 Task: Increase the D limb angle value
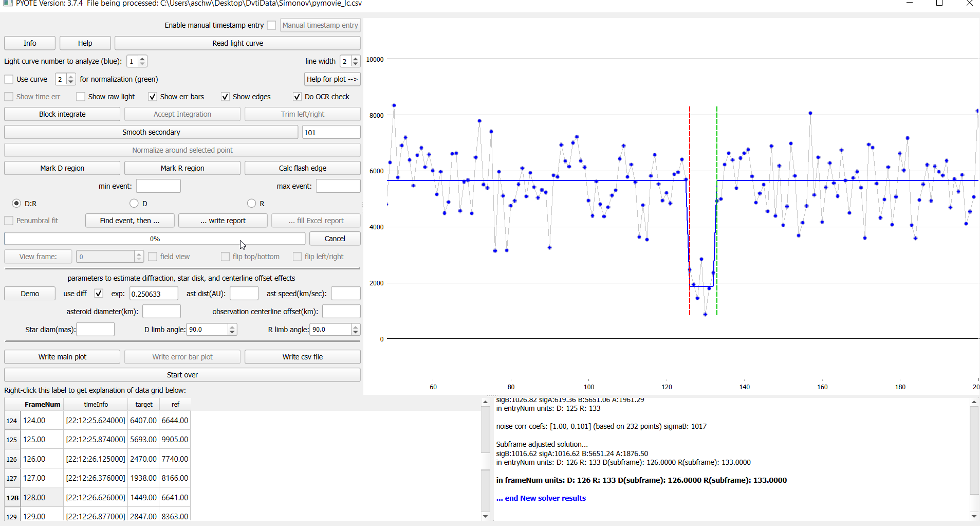[232, 327]
